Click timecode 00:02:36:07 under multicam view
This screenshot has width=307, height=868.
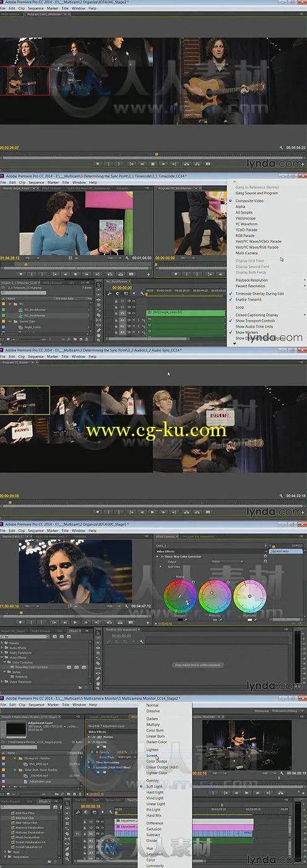click(11, 147)
